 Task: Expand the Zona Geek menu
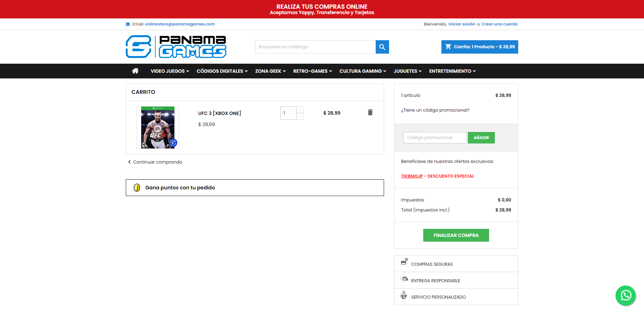[270, 71]
